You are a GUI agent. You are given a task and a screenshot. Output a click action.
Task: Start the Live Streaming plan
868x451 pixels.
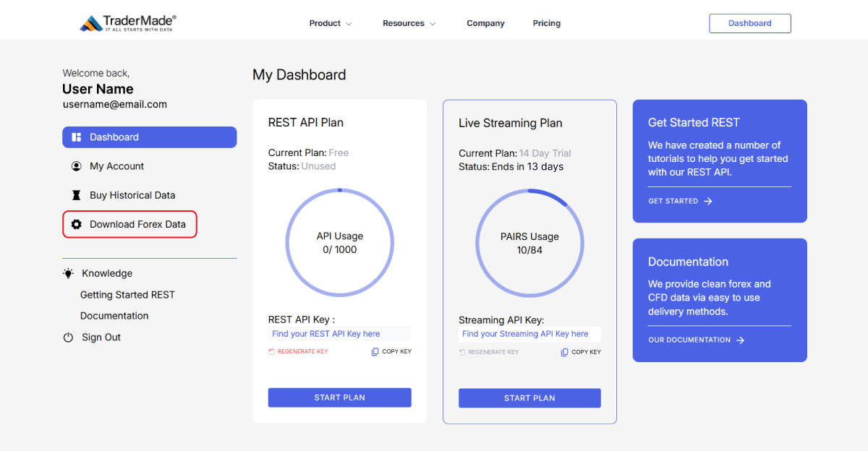(x=529, y=398)
